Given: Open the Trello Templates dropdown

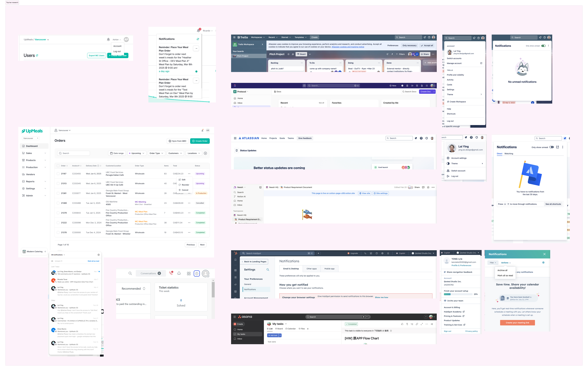Looking at the screenshot, I should [301, 37].
